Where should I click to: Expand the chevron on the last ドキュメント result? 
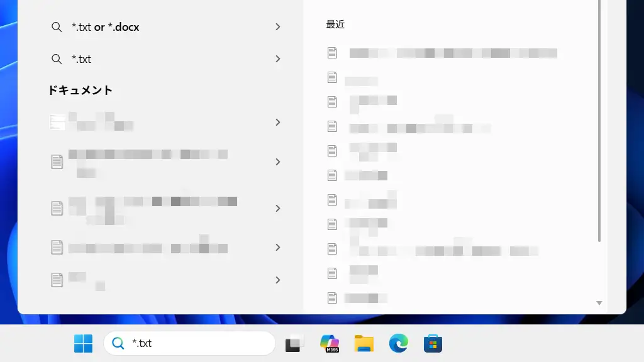[277, 280]
